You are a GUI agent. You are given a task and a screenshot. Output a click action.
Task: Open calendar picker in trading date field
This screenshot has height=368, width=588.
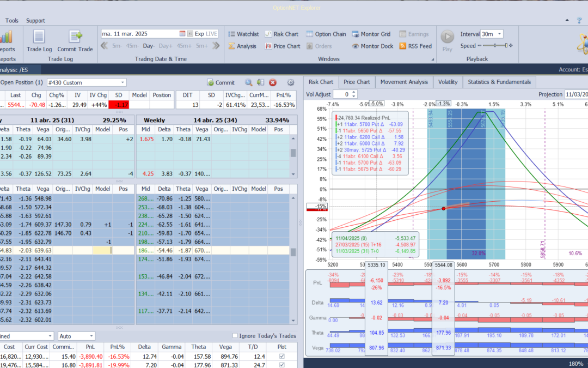[182, 34]
